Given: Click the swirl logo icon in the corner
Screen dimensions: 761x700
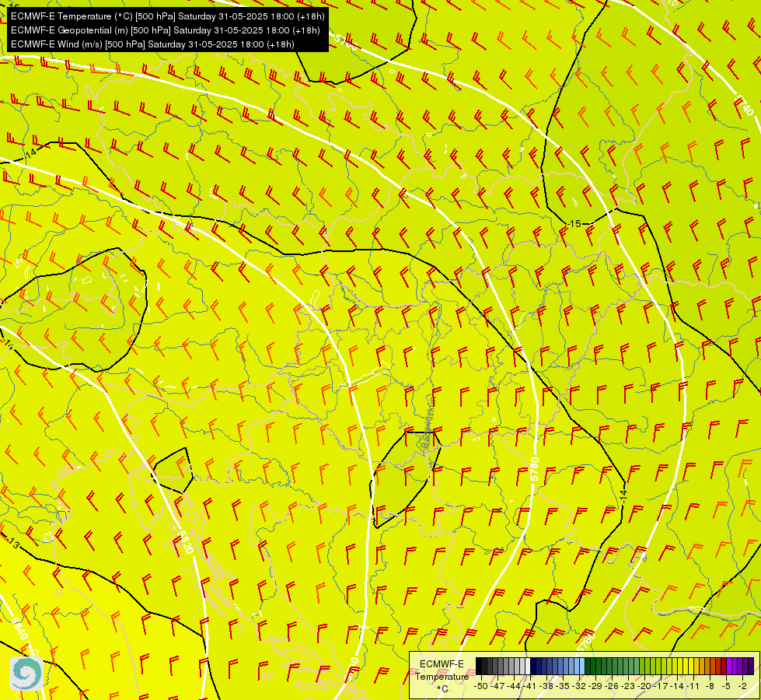Looking at the screenshot, I should [26, 673].
